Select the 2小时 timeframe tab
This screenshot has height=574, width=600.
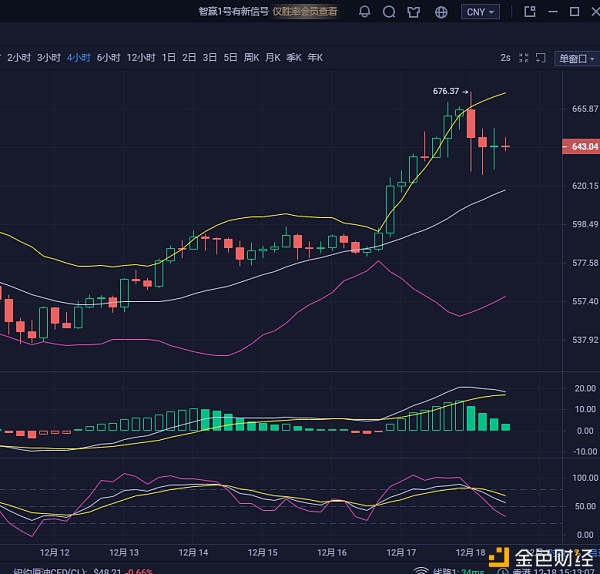pyautogui.click(x=19, y=58)
